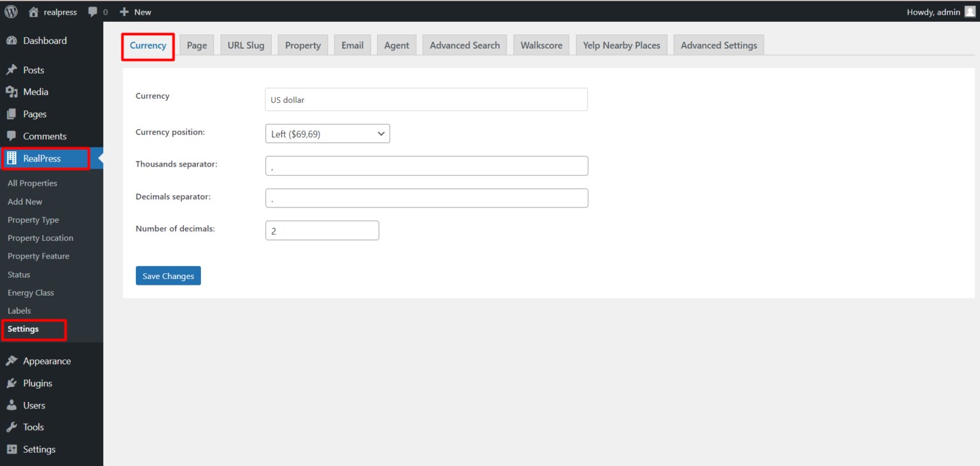This screenshot has width=980, height=466.
Task: Click the Number of decimals field
Action: (x=322, y=230)
